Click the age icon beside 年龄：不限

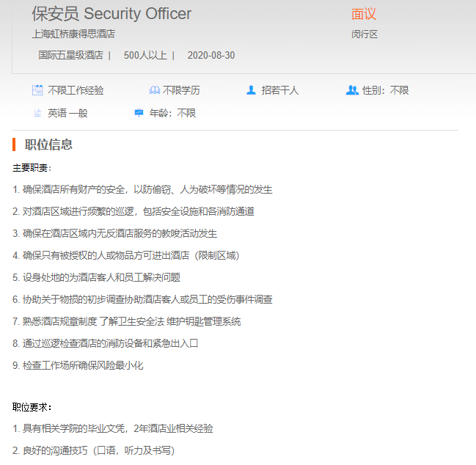coord(139,113)
